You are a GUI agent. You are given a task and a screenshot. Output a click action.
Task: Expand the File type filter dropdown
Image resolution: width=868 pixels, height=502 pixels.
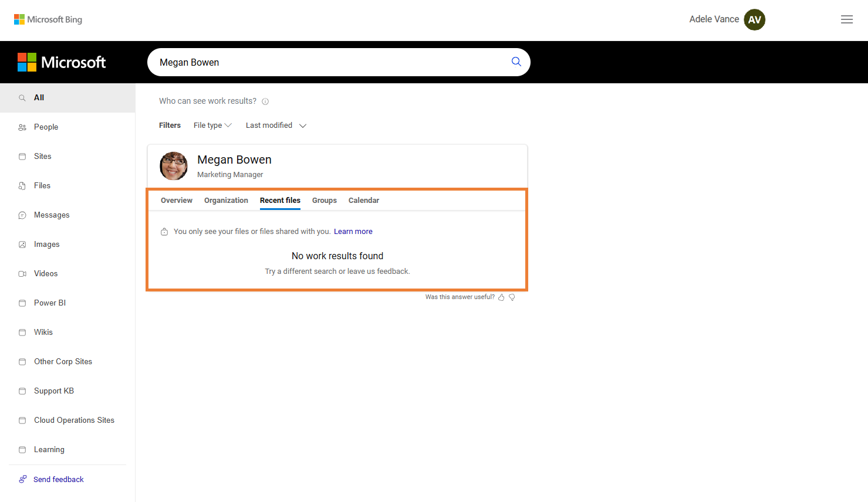212,126
